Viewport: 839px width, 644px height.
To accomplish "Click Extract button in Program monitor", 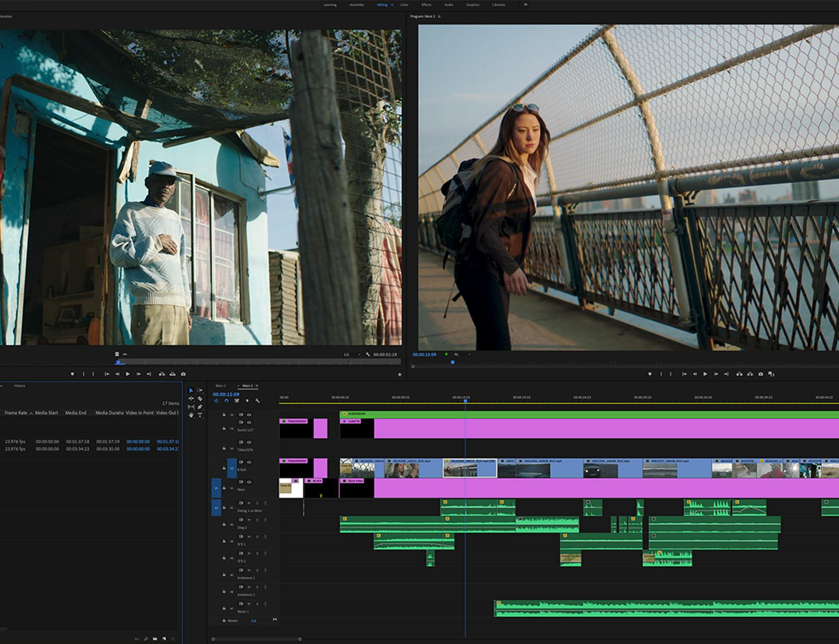I will 750,374.
